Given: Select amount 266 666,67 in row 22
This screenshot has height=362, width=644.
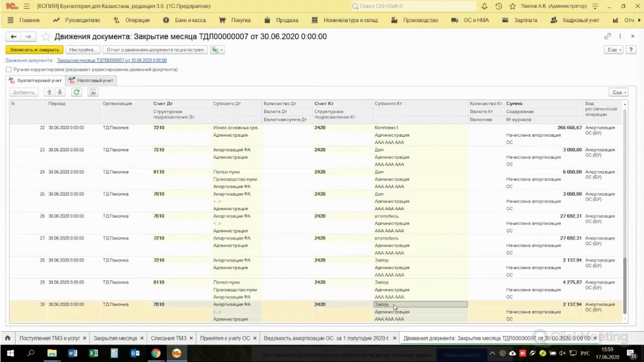Looking at the screenshot, I should (569, 128).
